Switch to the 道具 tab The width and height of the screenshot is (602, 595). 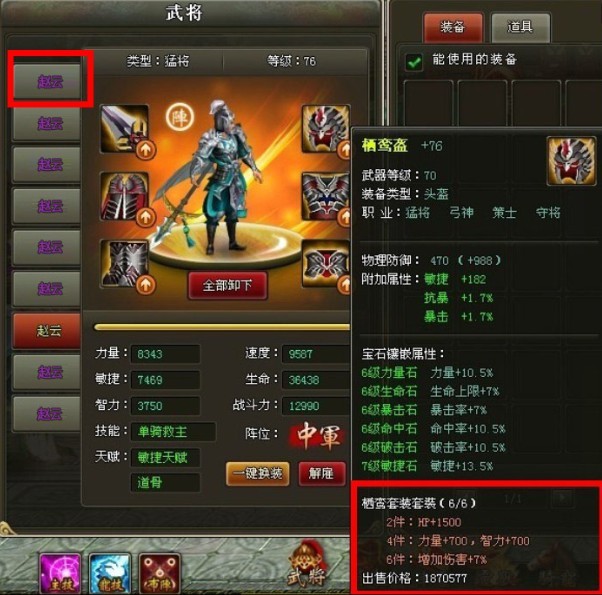point(520,27)
